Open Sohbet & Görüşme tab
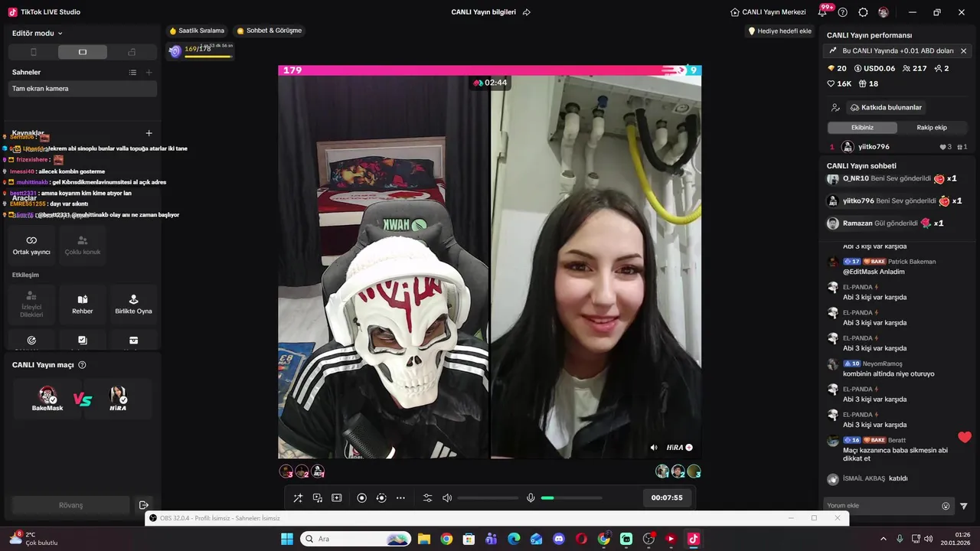This screenshot has height=551, width=980. [269, 31]
